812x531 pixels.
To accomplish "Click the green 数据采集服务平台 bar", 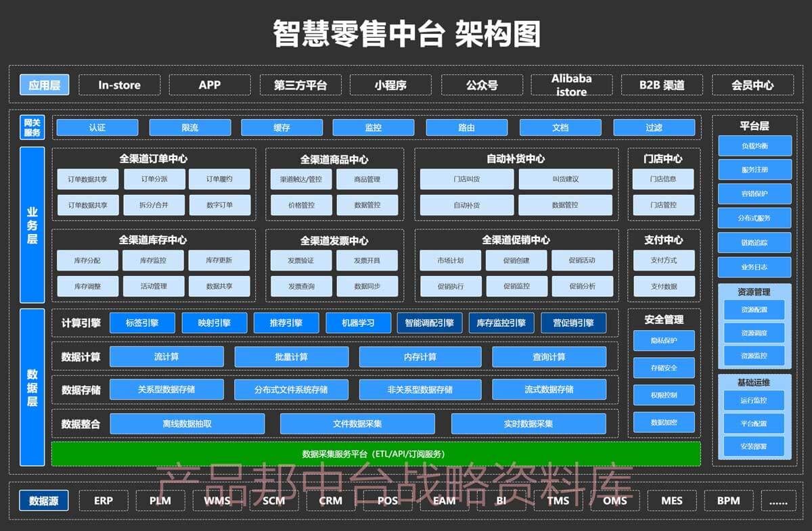I will tap(376, 454).
